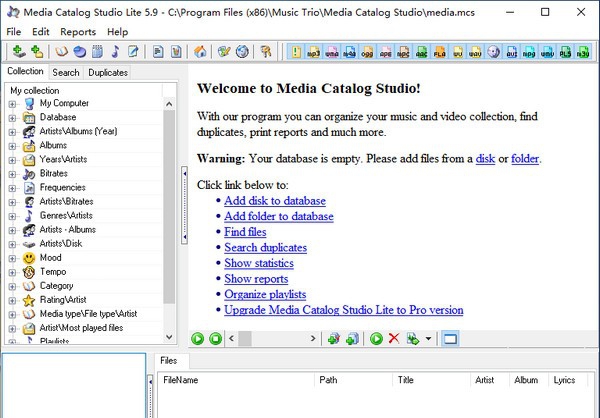This screenshot has height=418, width=600.
Task: Click the notepad toolbar icon
Action: (x=97, y=51)
